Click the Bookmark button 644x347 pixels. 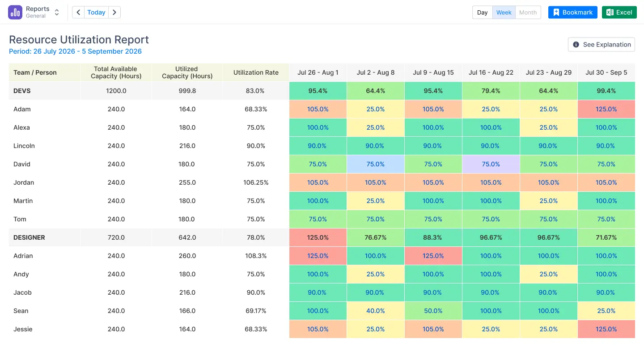click(x=572, y=12)
